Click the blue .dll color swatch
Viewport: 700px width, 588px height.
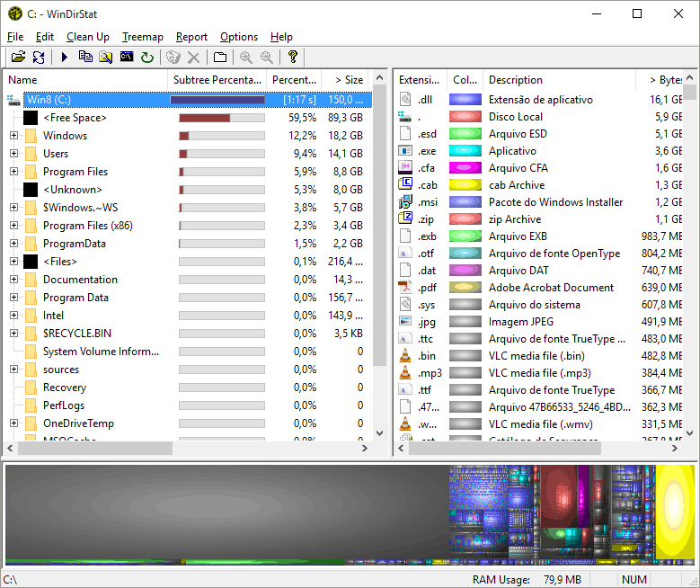tap(465, 99)
